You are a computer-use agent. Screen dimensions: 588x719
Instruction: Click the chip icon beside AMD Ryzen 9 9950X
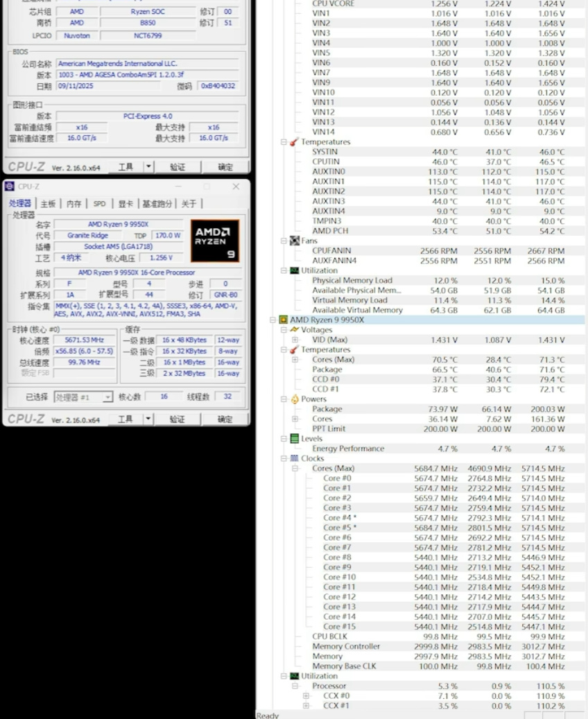tap(284, 320)
